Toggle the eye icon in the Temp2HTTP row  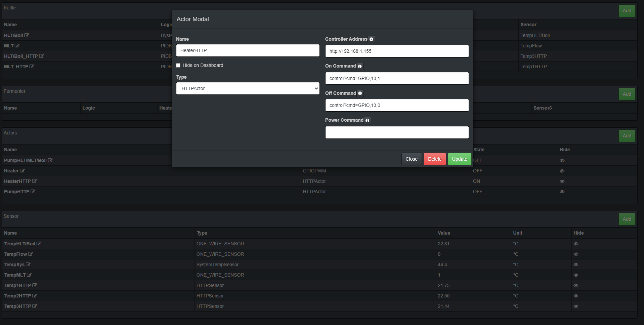coord(576,296)
